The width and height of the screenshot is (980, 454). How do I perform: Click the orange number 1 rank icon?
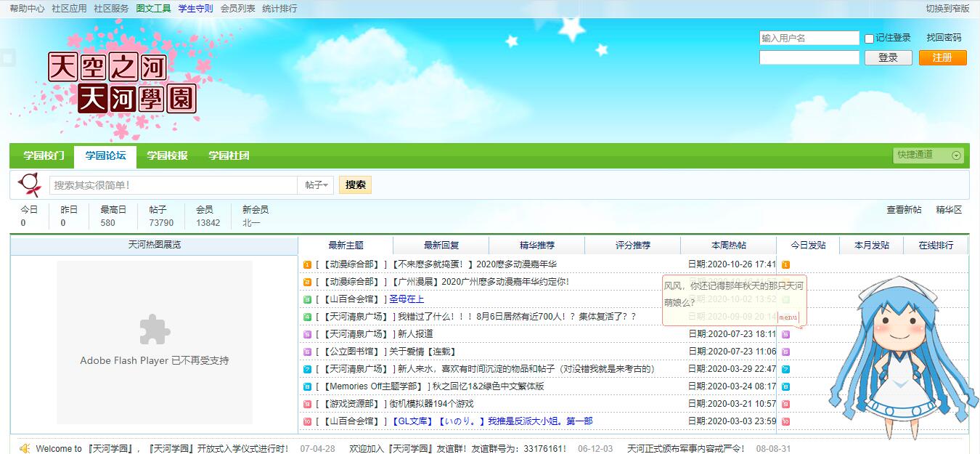pyautogui.click(x=307, y=264)
